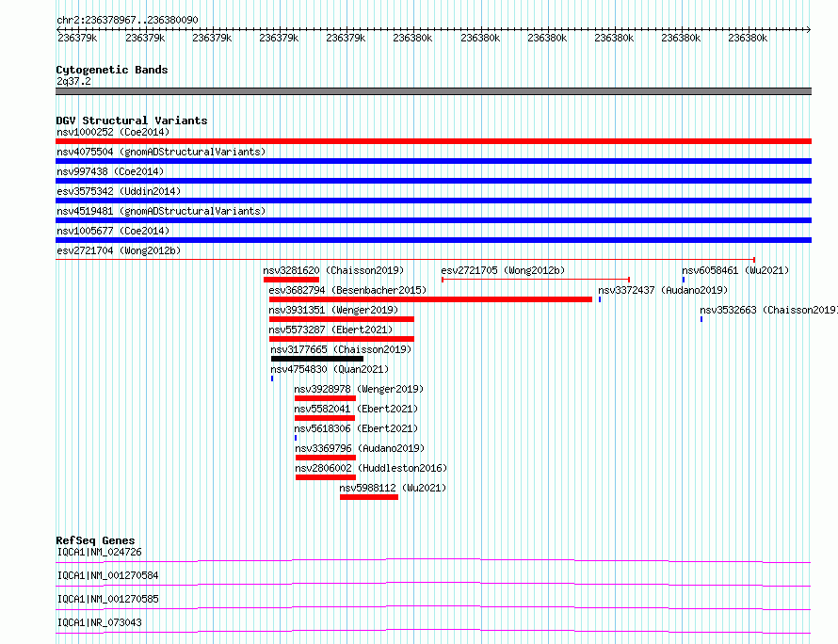Click the black nsv3177665 variant bar

point(317,359)
